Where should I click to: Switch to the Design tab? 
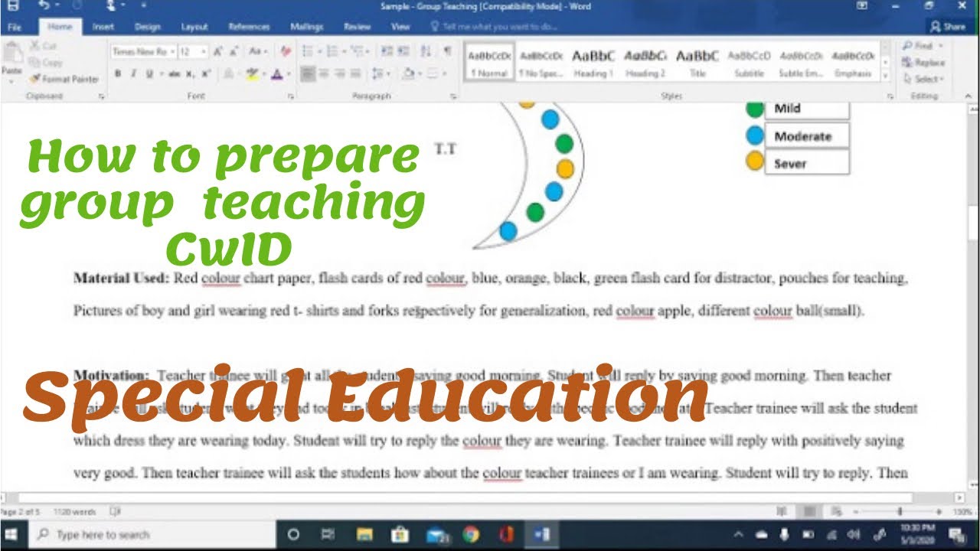[147, 26]
